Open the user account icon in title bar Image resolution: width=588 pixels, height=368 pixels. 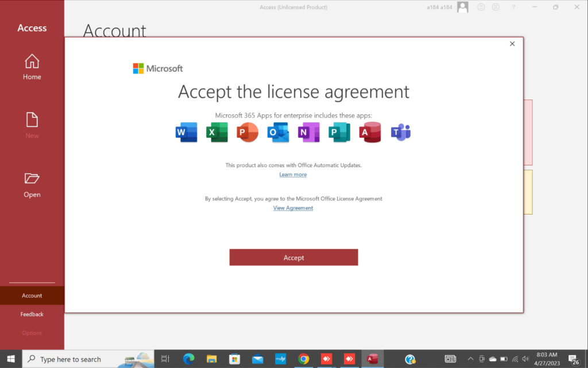(463, 7)
